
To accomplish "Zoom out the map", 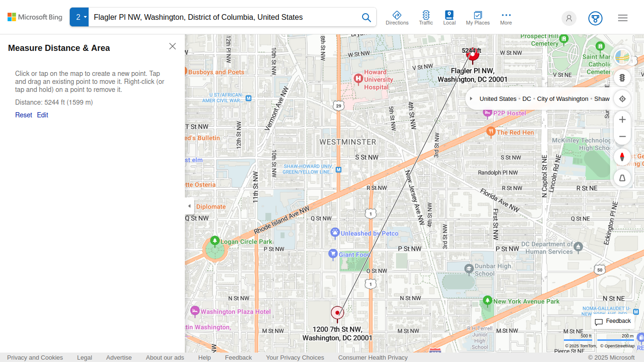I will pos(622,136).
